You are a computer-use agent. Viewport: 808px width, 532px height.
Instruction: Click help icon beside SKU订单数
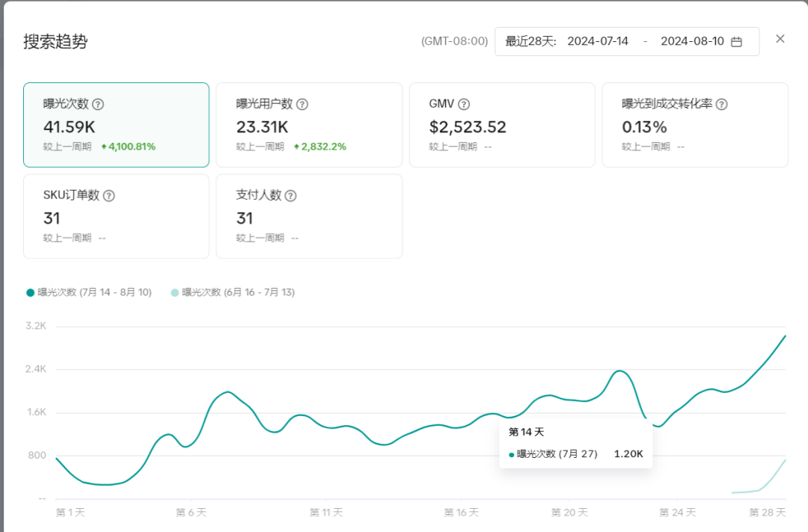(109, 196)
